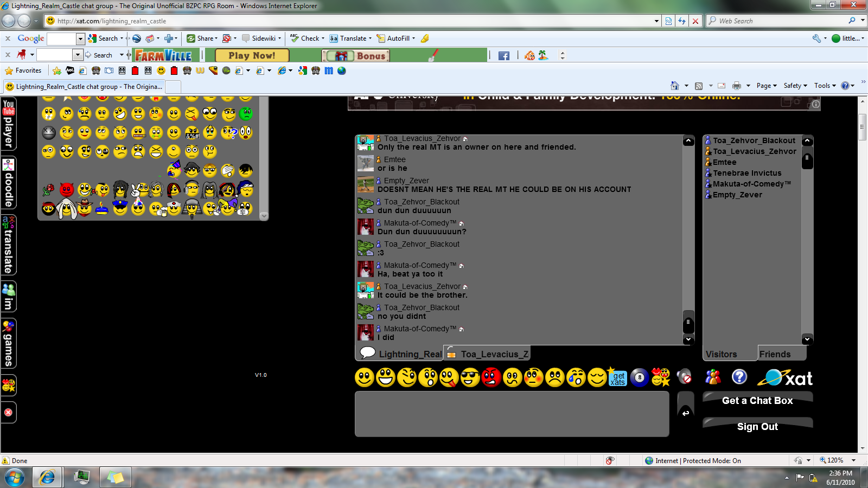868x488 pixels.
Task: Switch to the Lightning_Real chat tab
Action: pos(400,353)
